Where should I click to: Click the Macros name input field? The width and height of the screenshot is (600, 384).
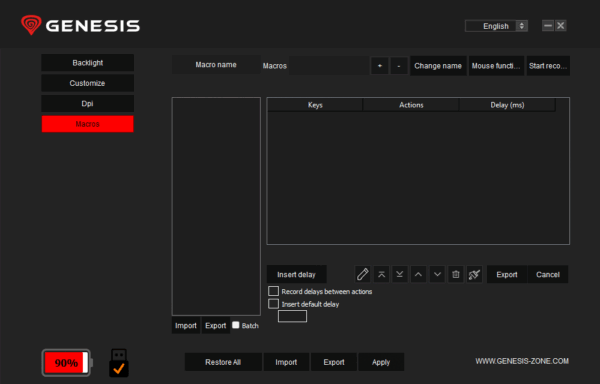pyautogui.click(x=329, y=66)
